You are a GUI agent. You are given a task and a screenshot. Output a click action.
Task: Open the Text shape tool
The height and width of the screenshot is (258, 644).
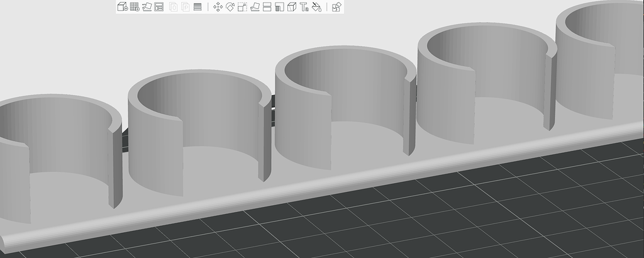tap(304, 7)
